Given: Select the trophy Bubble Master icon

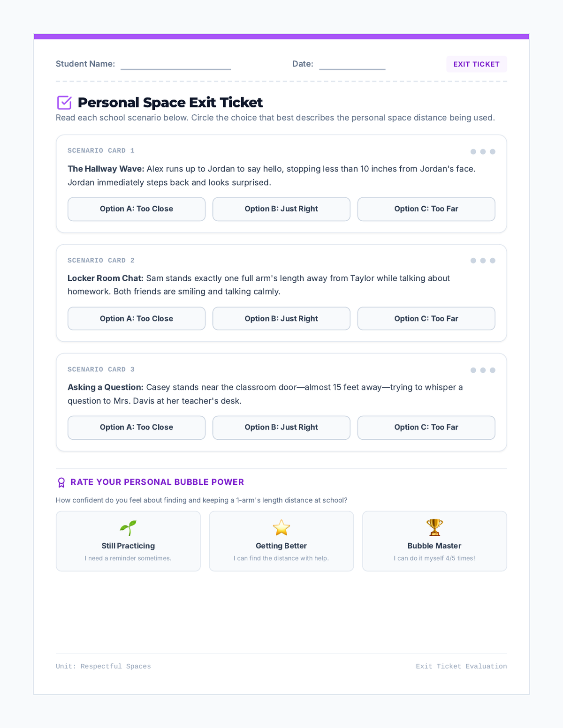Looking at the screenshot, I should (x=434, y=528).
